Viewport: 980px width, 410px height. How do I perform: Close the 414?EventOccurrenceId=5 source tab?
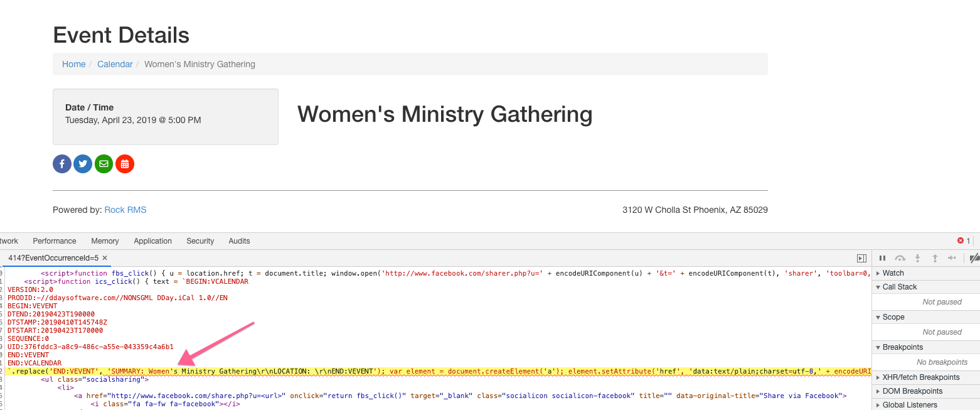coord(104,257)
